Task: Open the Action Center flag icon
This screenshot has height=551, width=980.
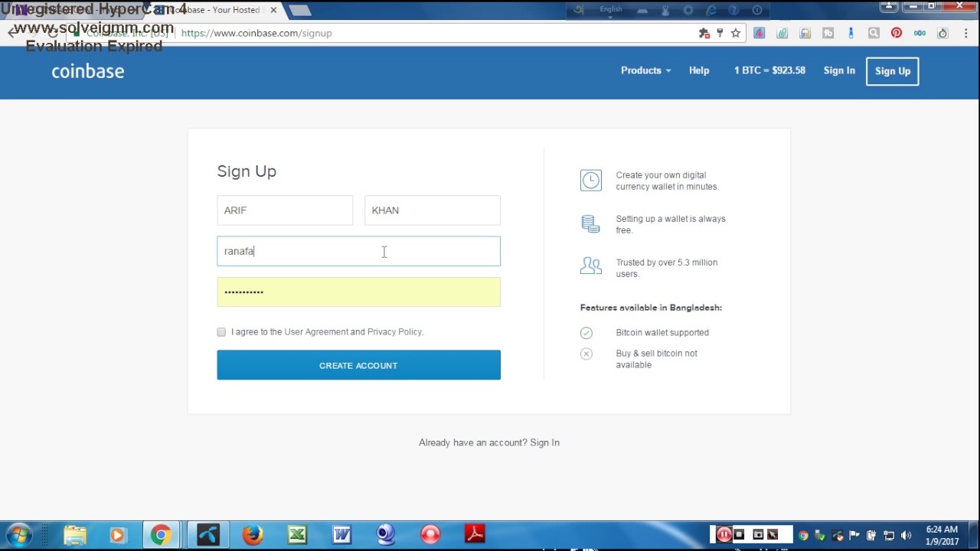Action: (x=854, y=536)
